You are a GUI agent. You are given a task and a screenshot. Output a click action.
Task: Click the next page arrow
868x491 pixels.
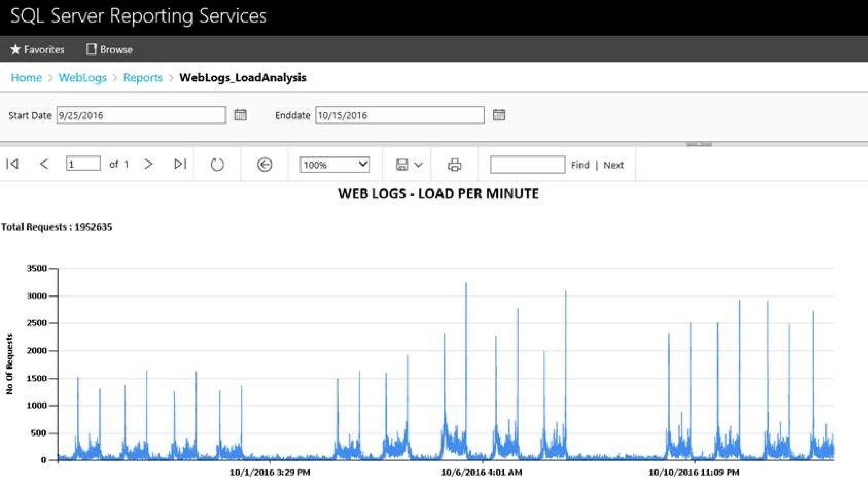pos(148,164)
